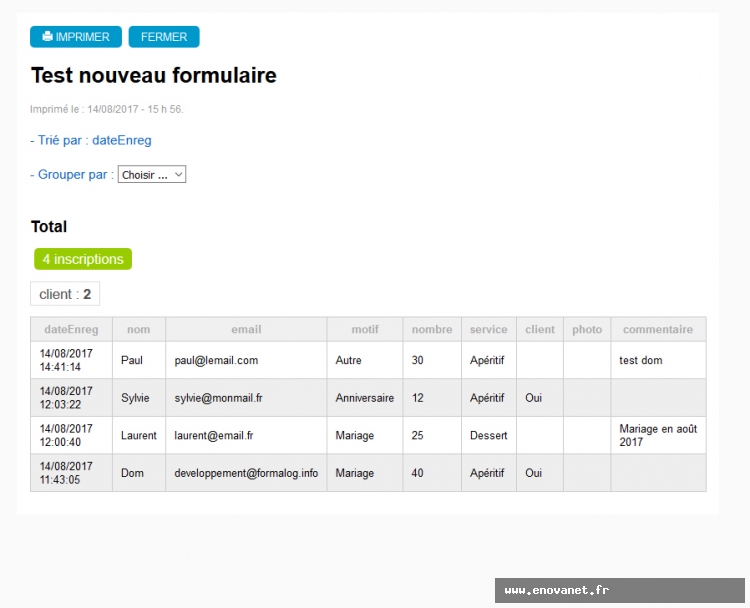The height and width of the screenshot is (608, 750).
Task: Click developpement@formalog.info email cell
Action: (x=246, y=473)
